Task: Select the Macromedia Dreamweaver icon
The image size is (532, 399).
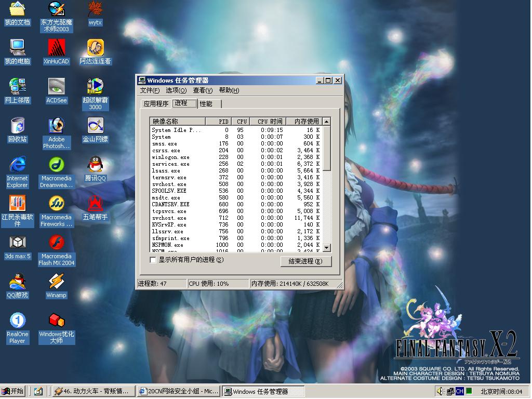Action: click(x=56, y=172)
